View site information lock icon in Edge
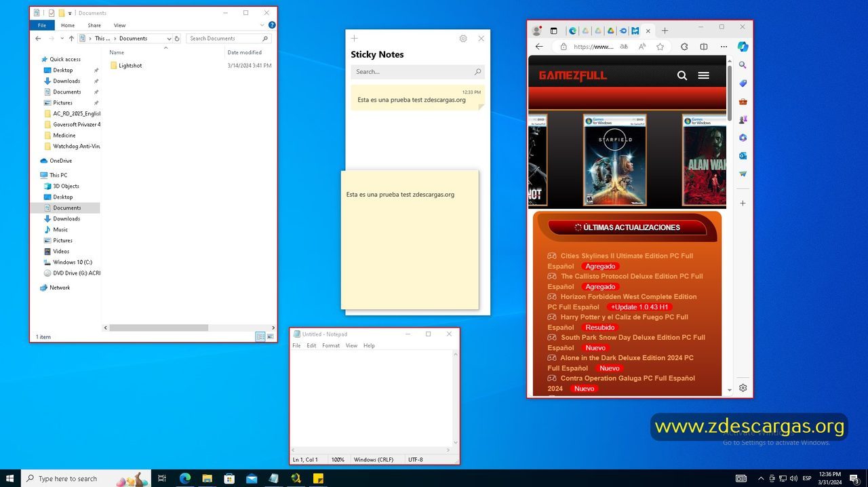The width and height of the screenshot is (868, 487). pyautogui.click(x=563, y=47)
